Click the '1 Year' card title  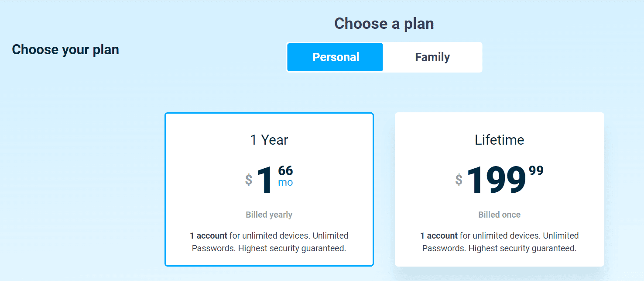click(269, 140)
